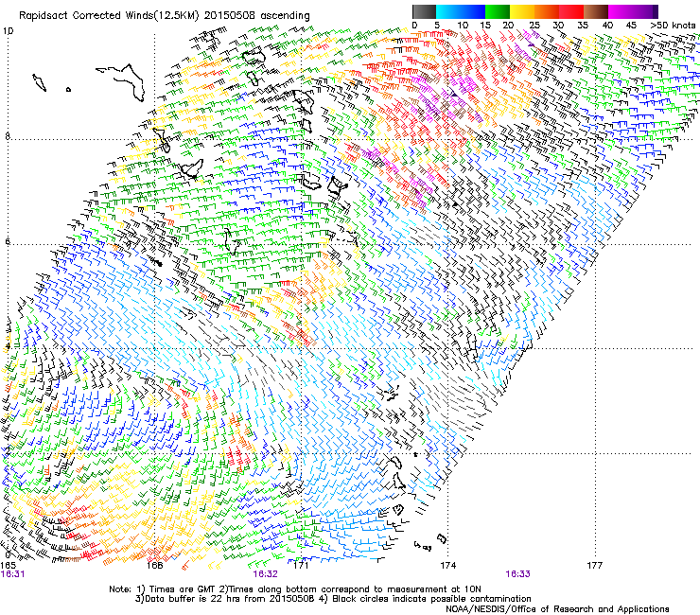
Task: Click the purple time label "18:32"
Action: 265,574
